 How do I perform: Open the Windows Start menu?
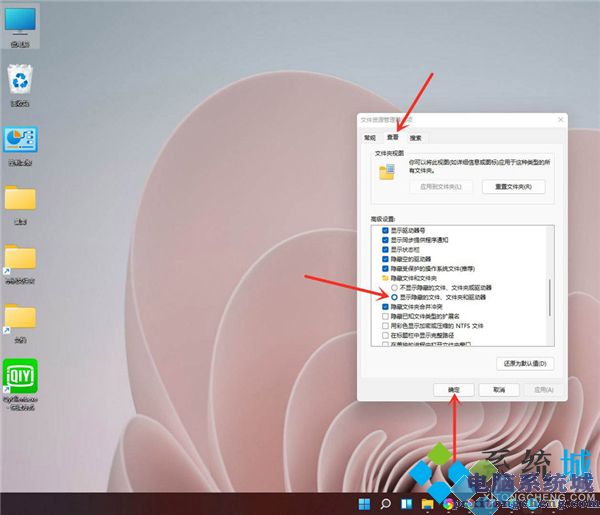pyautogui.click(x=364, y=504)
